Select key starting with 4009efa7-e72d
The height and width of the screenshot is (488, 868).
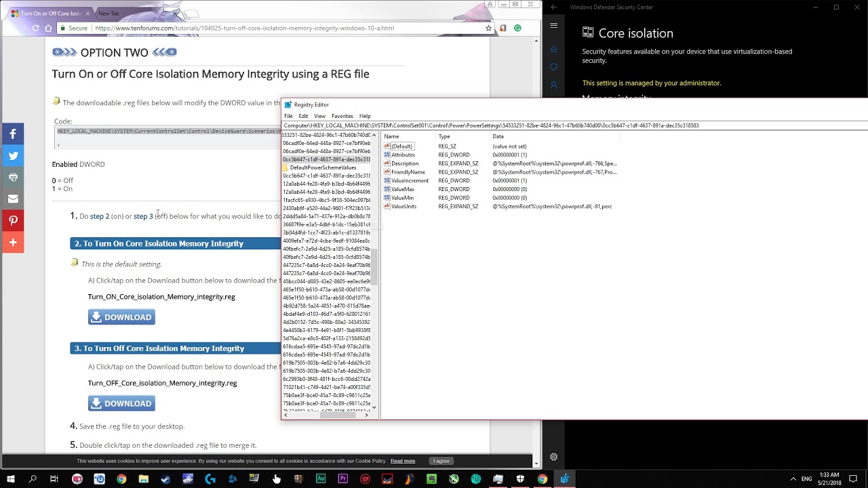pyautogui.click(x=326, y=241)
